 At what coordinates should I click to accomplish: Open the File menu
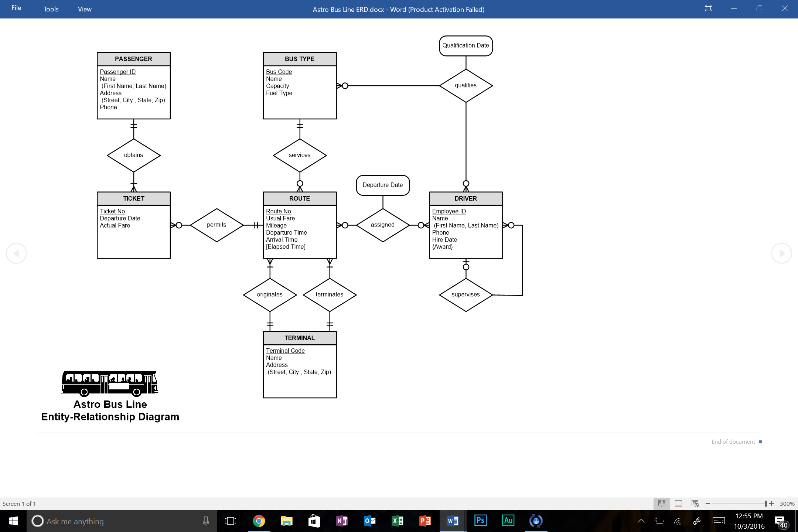pos(16,8)
